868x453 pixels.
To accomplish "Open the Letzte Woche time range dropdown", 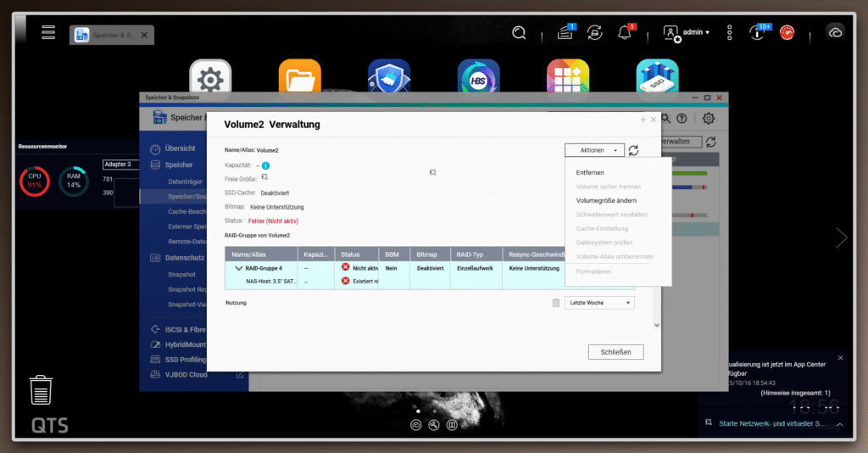I will 599,302.
